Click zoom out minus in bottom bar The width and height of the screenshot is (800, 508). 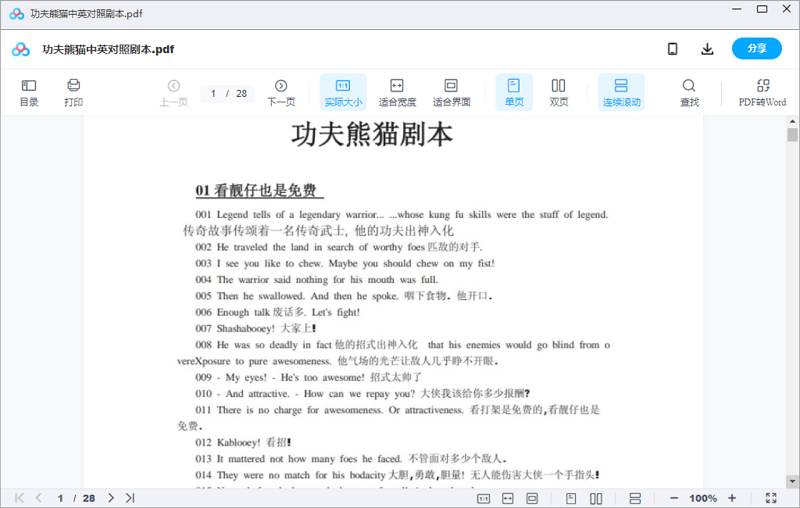pos(674,498)
